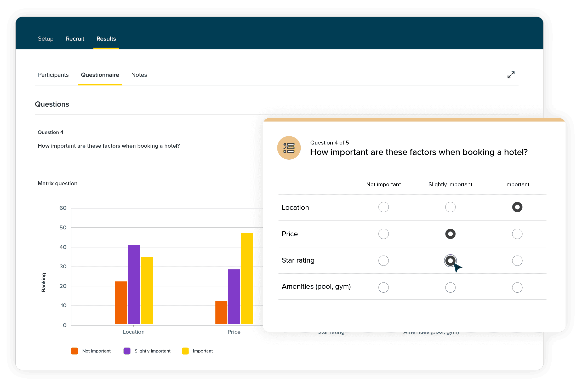Go to the Notes sub-tab
588x387 pixels.
pyautogui.click(x=139, y=75)
